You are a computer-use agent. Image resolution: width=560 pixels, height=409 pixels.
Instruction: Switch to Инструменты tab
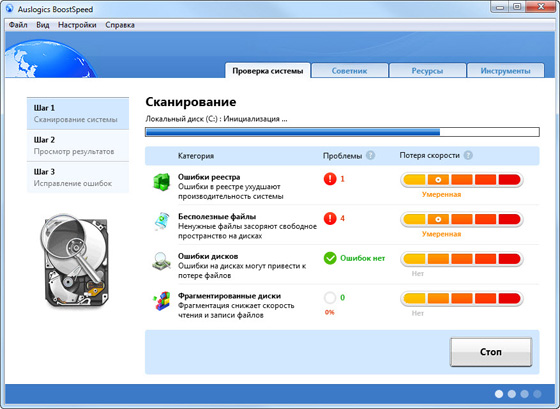pyautogui.click(x=505, y=71)
